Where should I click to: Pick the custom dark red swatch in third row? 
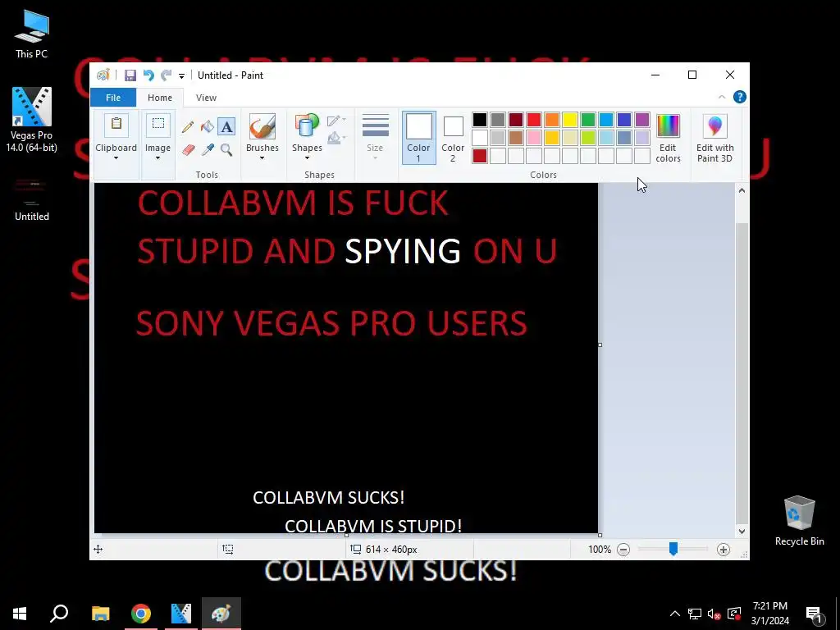tap(480, 156)
